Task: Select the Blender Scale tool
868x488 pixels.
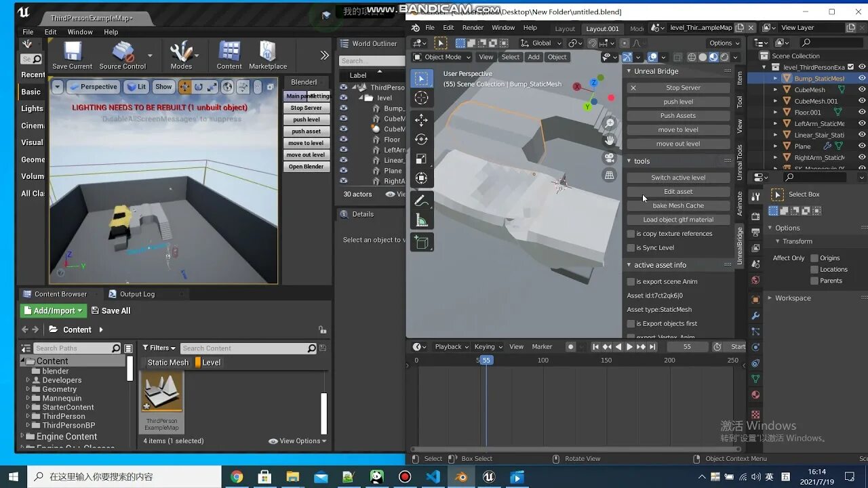Action: click(x=421, y=159)
